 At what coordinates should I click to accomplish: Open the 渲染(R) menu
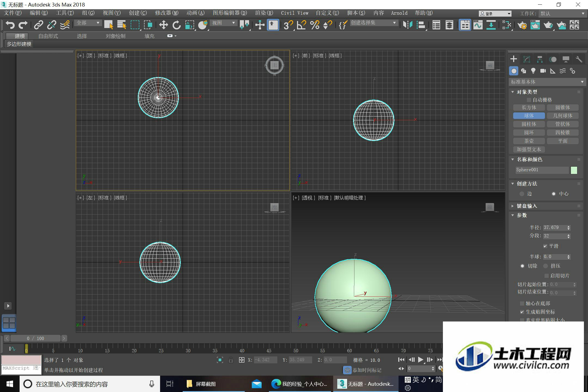(x=264, y=13)
